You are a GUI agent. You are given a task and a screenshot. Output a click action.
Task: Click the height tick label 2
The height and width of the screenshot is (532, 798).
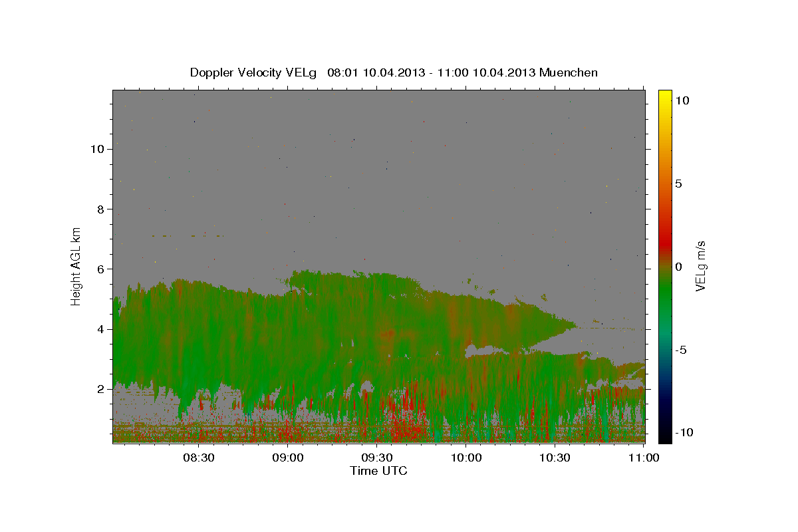(x=102, y=389)
